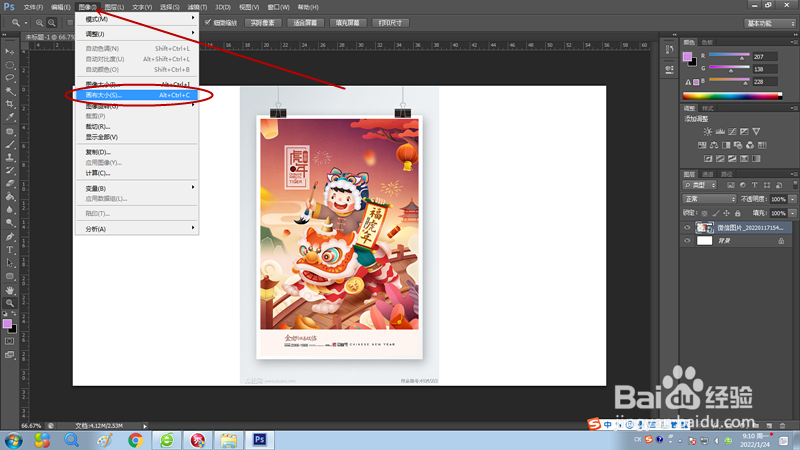The height and width of the screenshot is (450, 800).
Task: Expand the status bar info arrow
Action: pyautogui.click(x=145, y=426)
